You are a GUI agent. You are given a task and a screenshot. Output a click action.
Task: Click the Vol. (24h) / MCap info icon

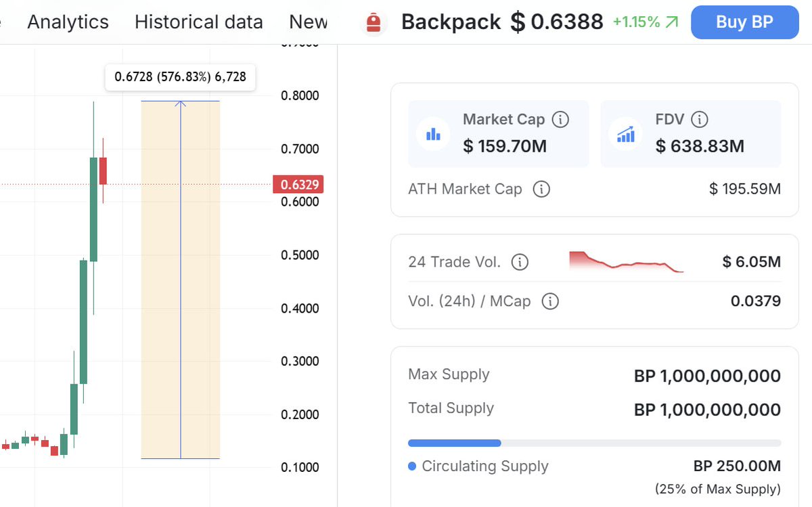pyautogui.click(x=551, y=301)
